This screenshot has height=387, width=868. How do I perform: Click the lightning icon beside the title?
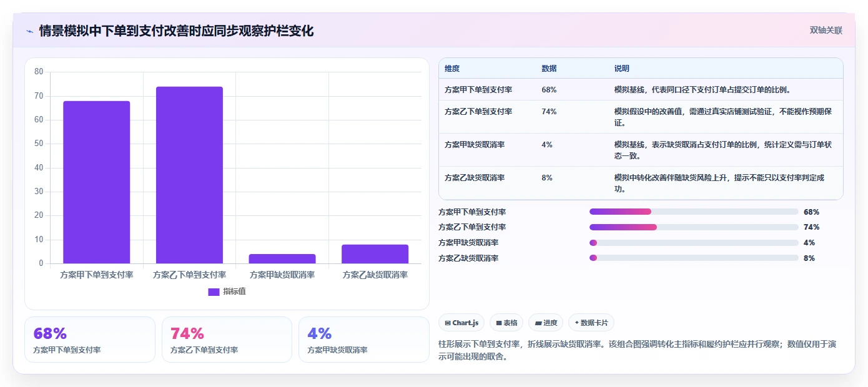coord(30,31)
